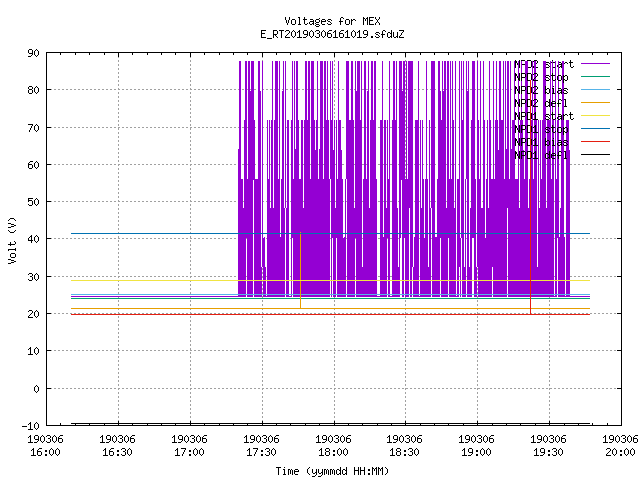This screenshot has width=640, height=480.
Task: Click the NPD1 bias red legend line
Action: coord(595,142)
